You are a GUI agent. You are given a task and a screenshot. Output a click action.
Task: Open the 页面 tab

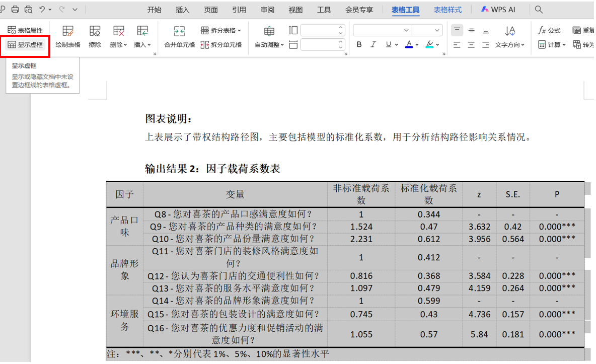point(210,10)
